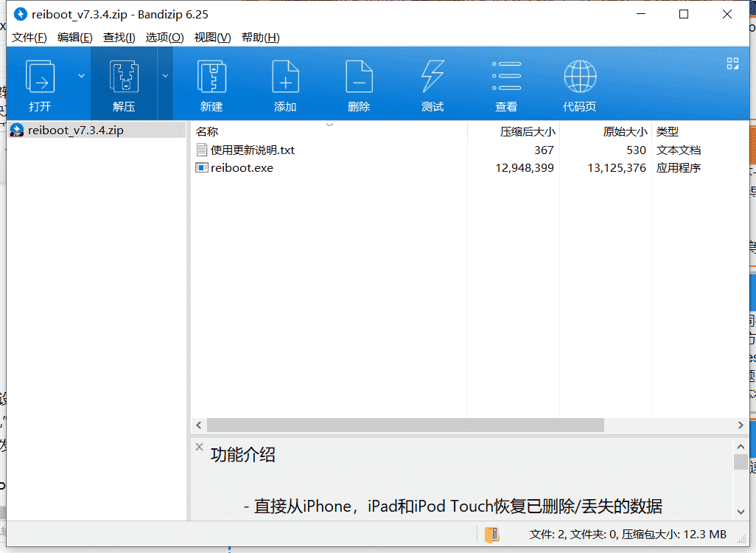The image size is (756, 553).
Task: Click the 新建 (New archive) toolbar icon
Action: click(211, 76)
